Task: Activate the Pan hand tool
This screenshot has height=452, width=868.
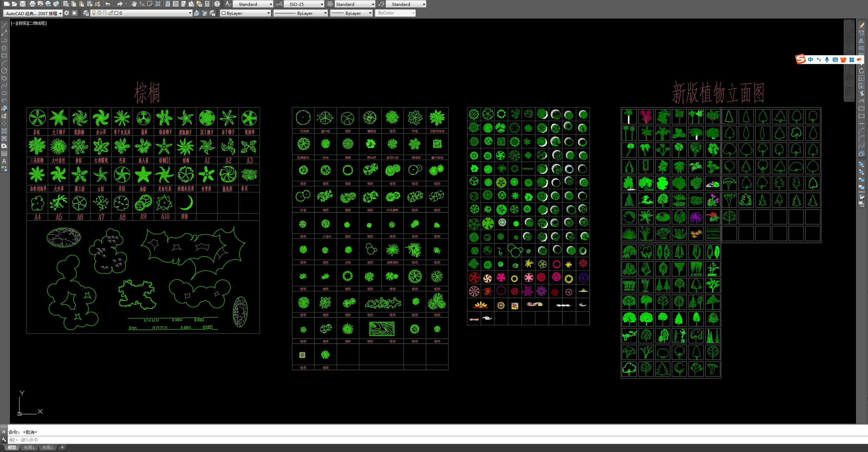Action: [x=134, y=4]
